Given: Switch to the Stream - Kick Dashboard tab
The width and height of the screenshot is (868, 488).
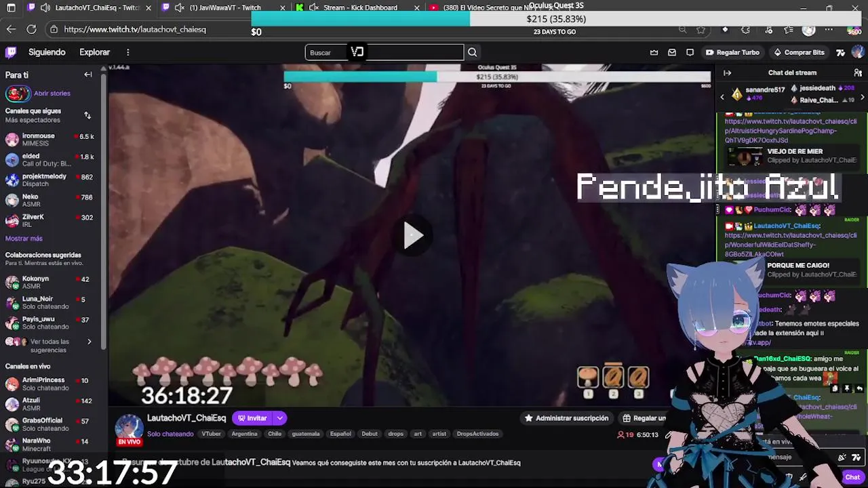Looking at the screenshot, I should [359, 7].
